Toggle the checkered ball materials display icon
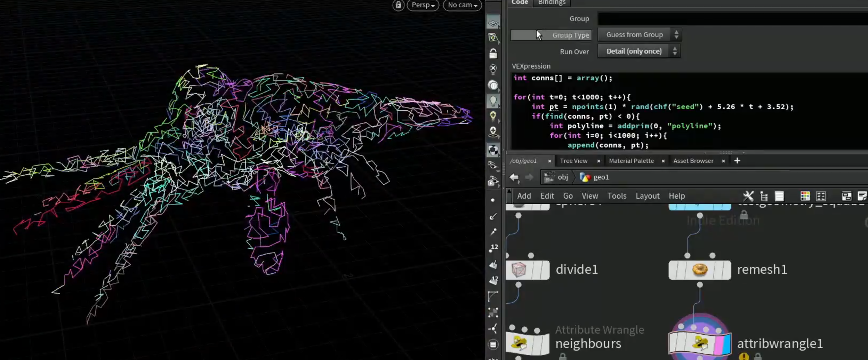 pyautogui.click(x=493, y=150)
